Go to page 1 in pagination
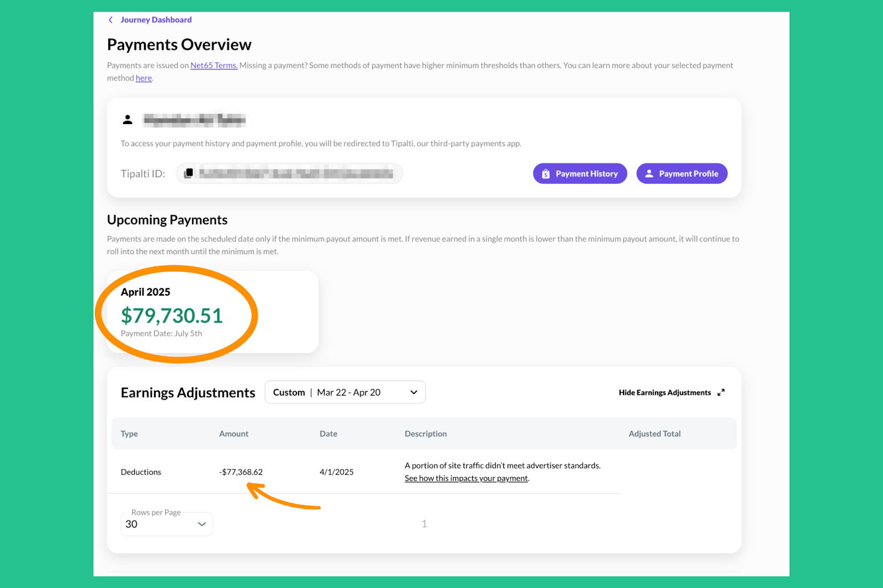The width and height of the screenshot is (883, 588). 424,524
